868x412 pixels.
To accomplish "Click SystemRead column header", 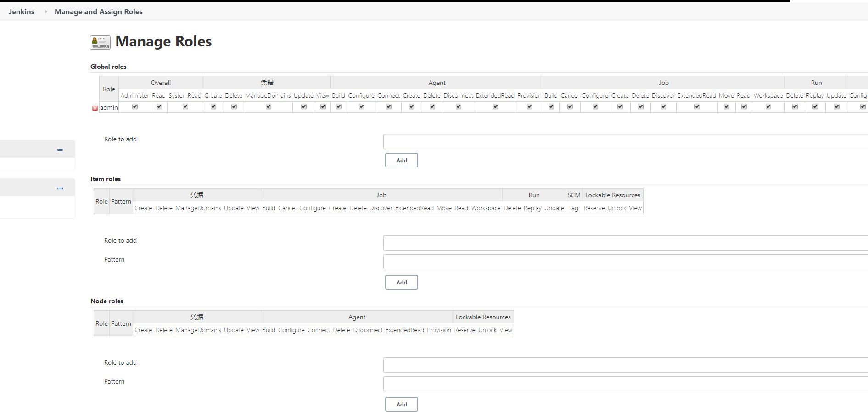I will click(x=185, y=95).
